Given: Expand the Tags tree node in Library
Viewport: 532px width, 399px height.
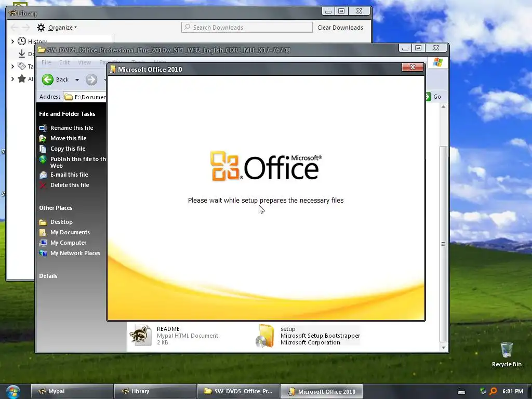Looking at the screenshot, I should point(12,66).
